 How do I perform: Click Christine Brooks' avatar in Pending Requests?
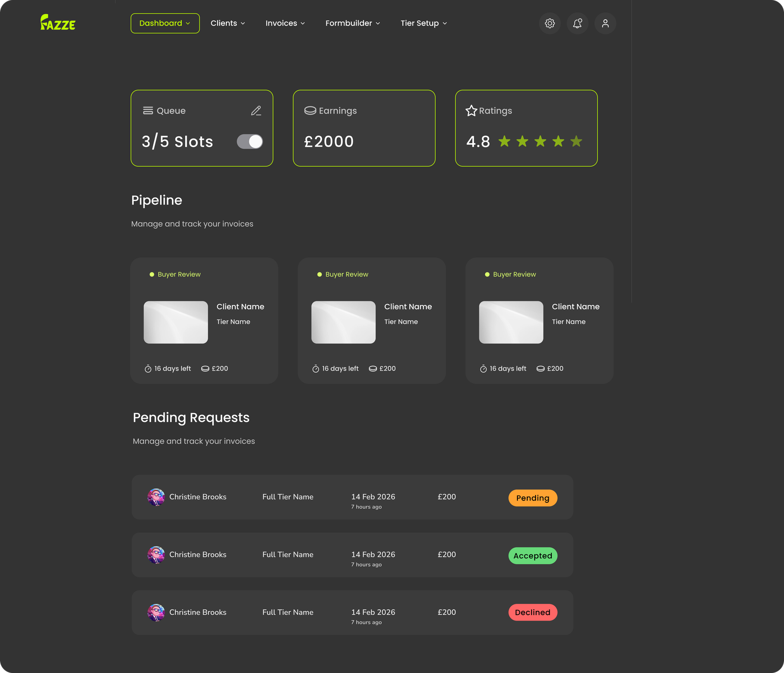[156, 497]
